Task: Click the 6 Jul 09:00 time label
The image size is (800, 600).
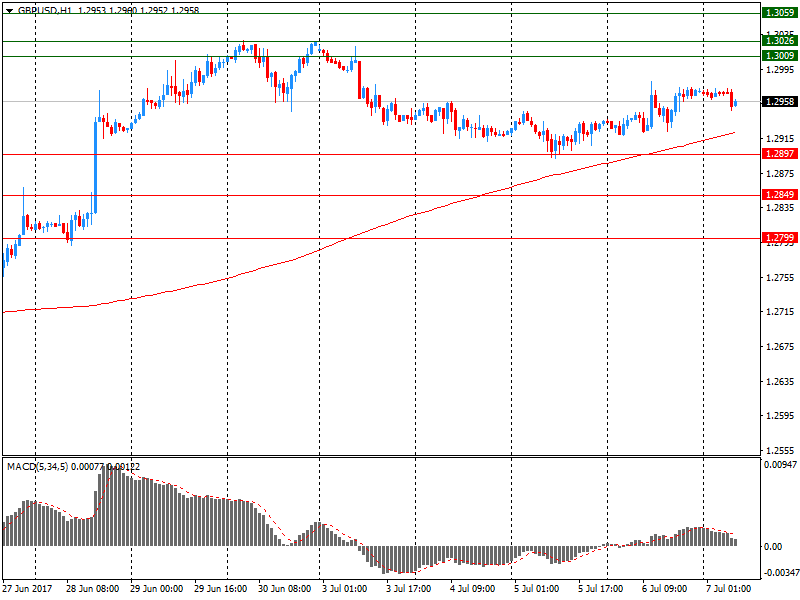Action: coord(664,588)
